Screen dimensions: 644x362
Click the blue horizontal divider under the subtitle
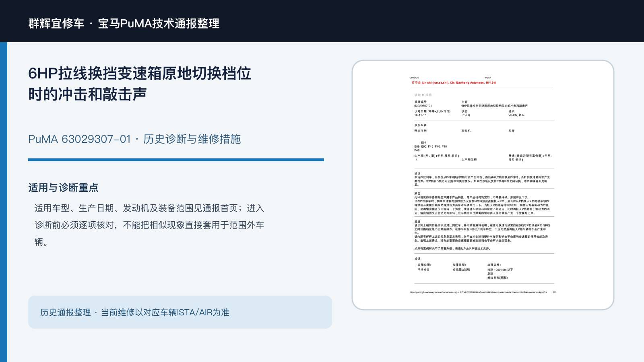[176, 160]
